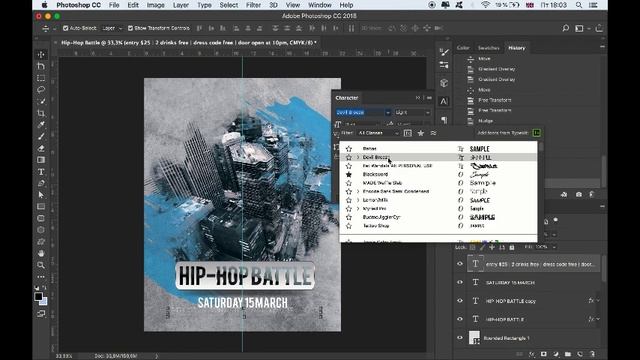
Task: Hide the entry $25 text layer
Action: (x=460, y=264)
